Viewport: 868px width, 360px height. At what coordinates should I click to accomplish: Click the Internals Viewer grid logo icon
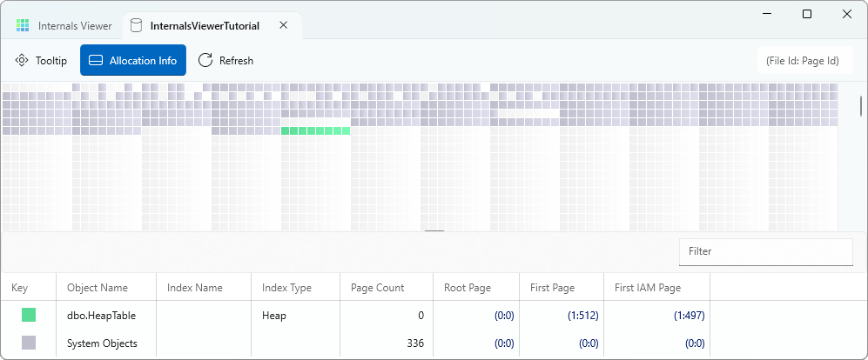point(23,25)
